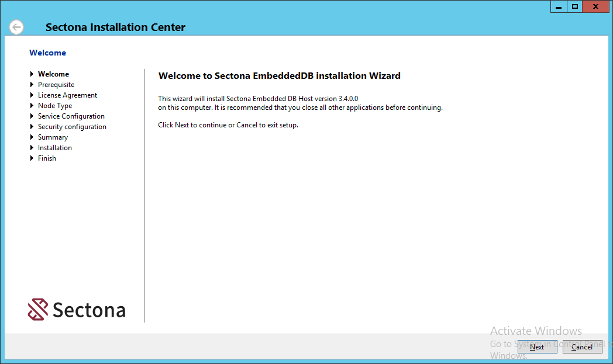This screenshot has width=613, height=364.
Task: Click the arrow marker beside Finish step
Action: tap(33, 158)
